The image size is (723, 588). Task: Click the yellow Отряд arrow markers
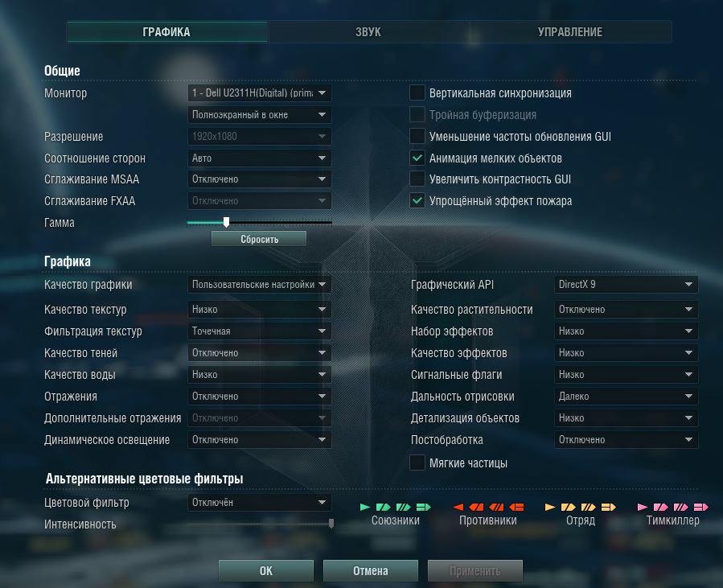point(581,508)
